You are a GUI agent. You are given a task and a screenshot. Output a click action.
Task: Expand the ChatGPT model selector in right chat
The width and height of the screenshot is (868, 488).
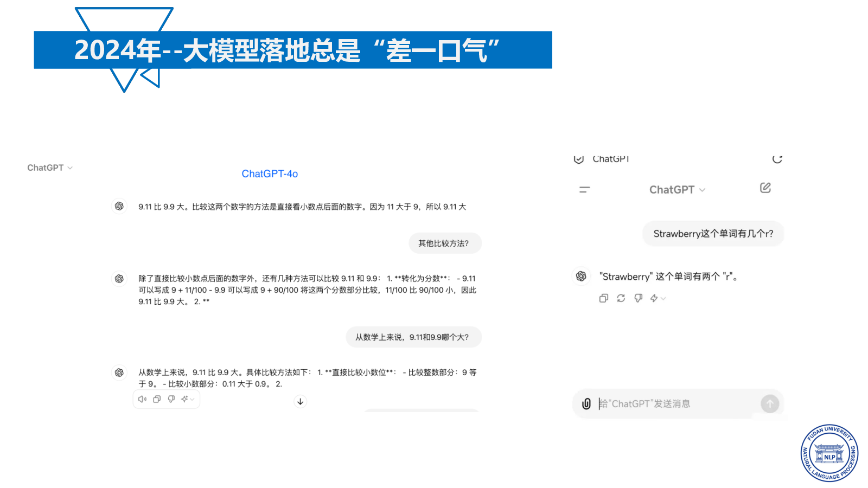point(677,190)
